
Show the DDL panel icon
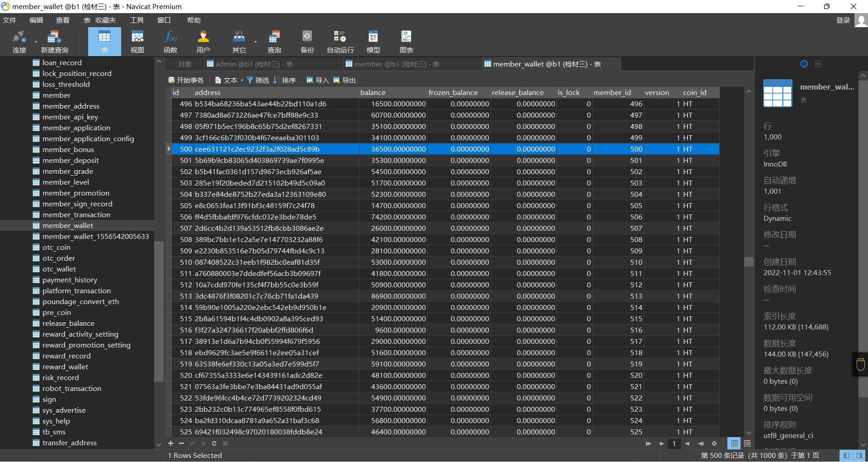click(x=818, y=64)
